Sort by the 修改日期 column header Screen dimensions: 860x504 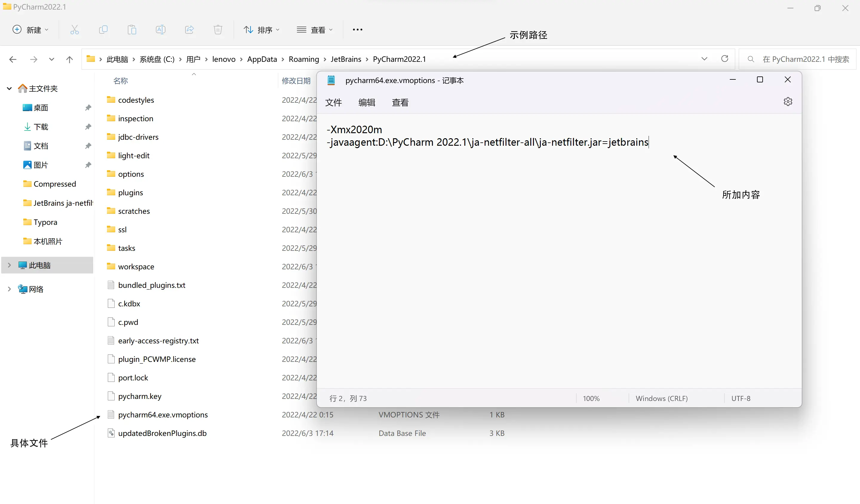[296, 81]
